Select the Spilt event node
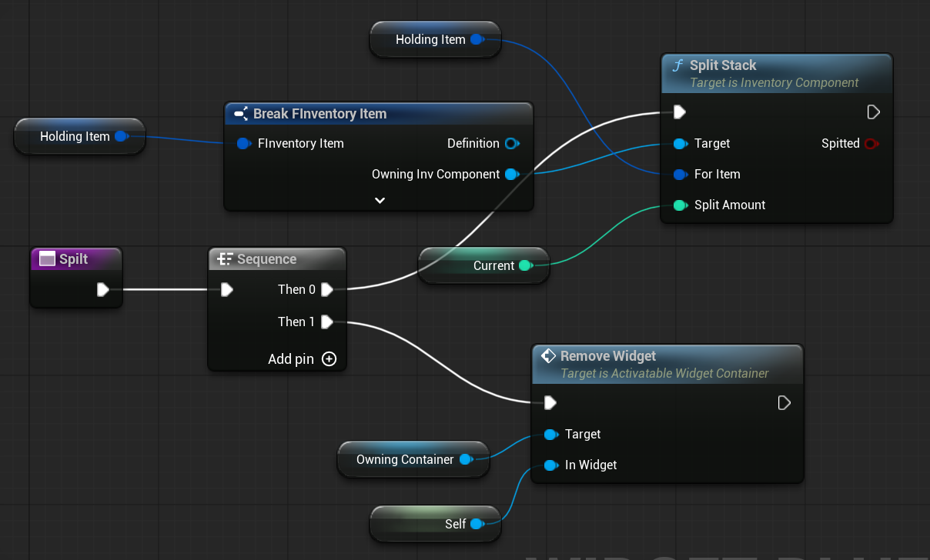This screenshot has height=560, width=930. coord(74,259)
